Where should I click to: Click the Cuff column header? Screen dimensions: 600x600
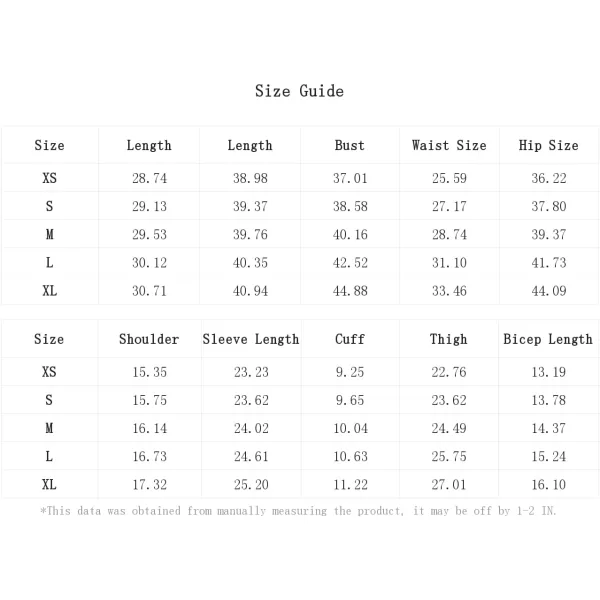tap(350, 339)
